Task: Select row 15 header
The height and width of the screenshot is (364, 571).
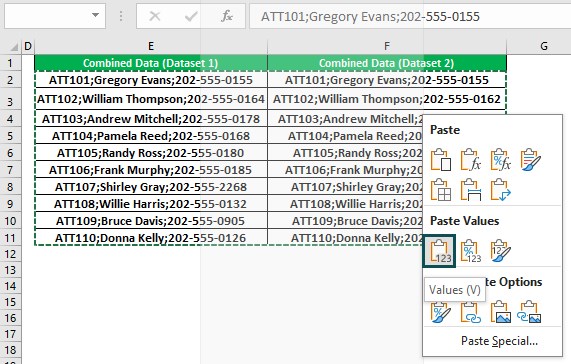Action: 10,302
